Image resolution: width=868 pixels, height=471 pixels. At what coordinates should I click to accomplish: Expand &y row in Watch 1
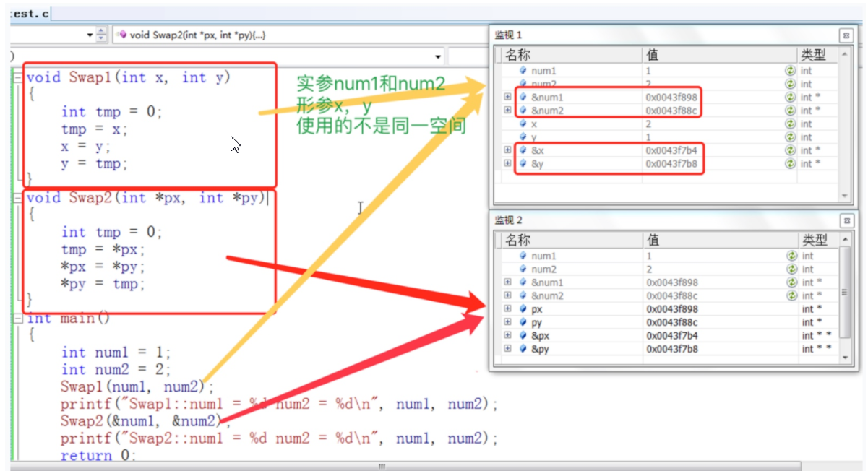507,164
